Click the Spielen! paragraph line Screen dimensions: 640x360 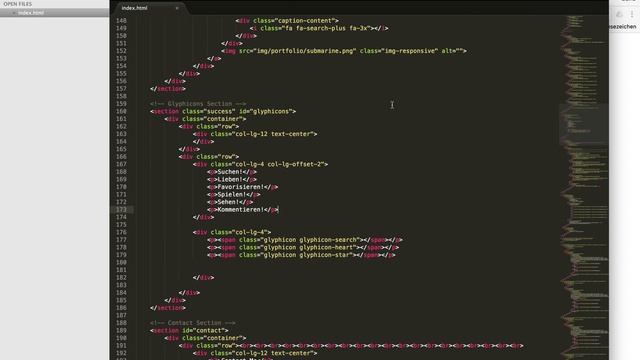[233, 195]
